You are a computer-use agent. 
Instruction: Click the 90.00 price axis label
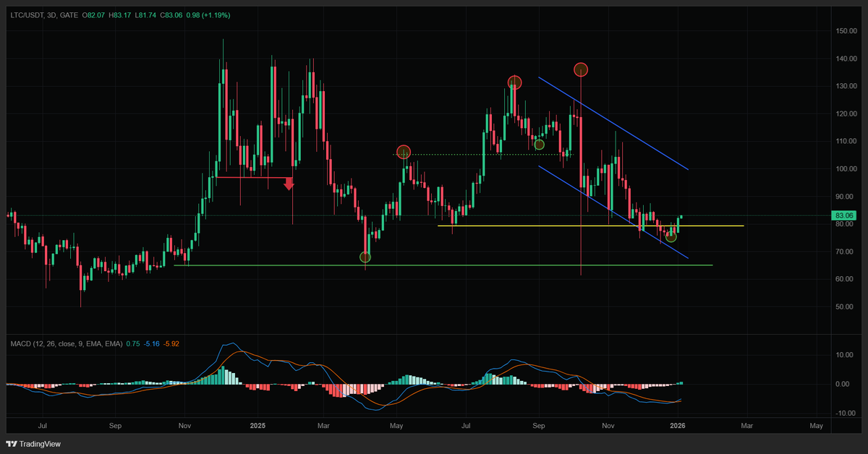(846, 196)
